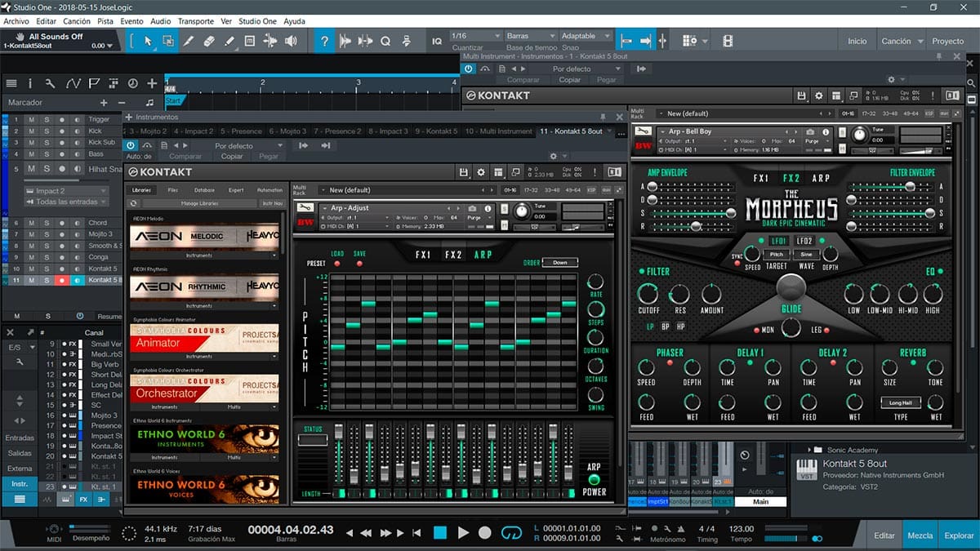This screenshot has width=980, height=551.
Task: Save icon in the front Kontakt header
Action: (x=464, y=172)
